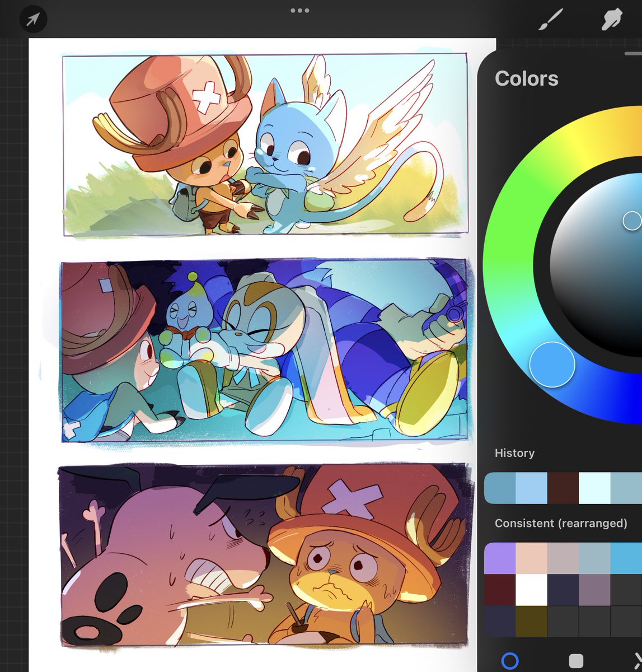Tap the saturation disc's small selector knob

(x=631, y=221)
